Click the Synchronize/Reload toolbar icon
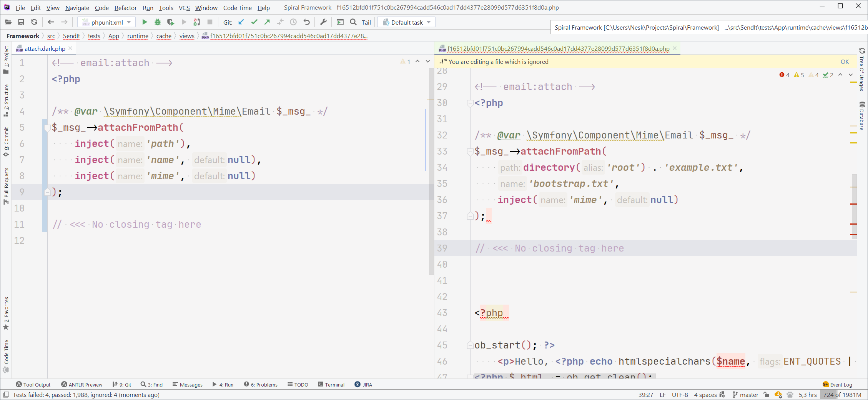868x400 pixels. (x=34, y=22)
